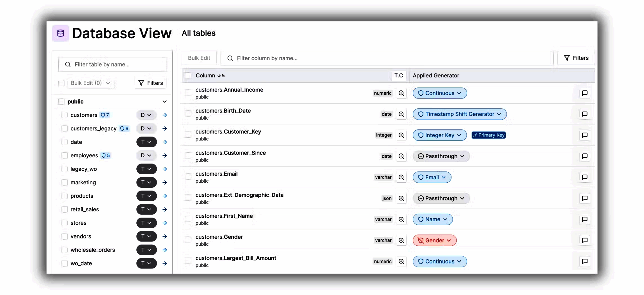The height and width of the screenshot is (295, 644).
Task: Open the comment icon for customers.Birth_Date
Action: (585, 114)
